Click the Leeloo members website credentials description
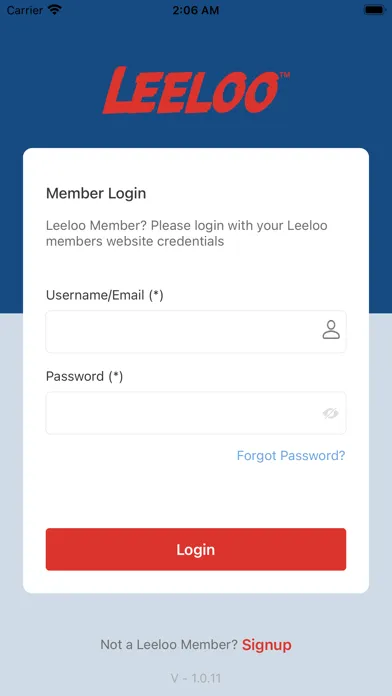The width and height of the screenshot is (392, 696). (x=186, y=233)
